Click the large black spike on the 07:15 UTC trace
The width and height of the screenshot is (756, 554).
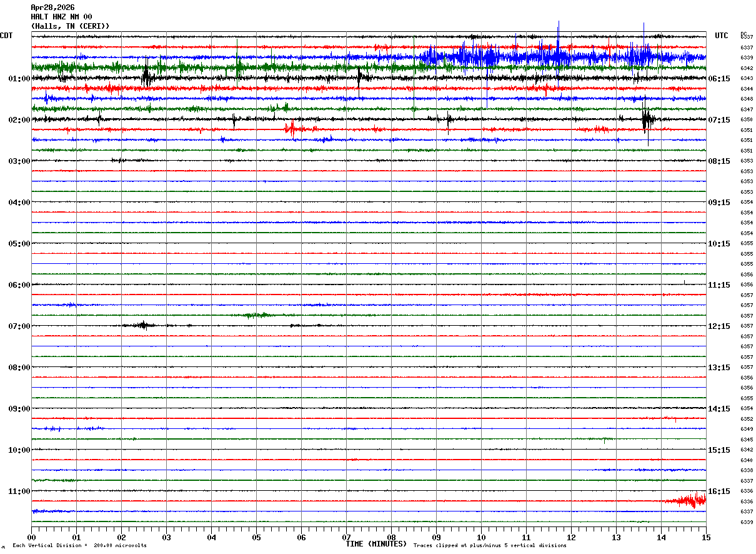tap(647, 119)
